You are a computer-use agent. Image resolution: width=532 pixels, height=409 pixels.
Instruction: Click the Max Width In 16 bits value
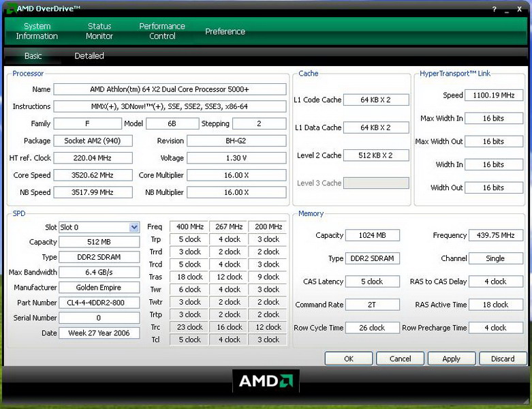click(494, 119)
